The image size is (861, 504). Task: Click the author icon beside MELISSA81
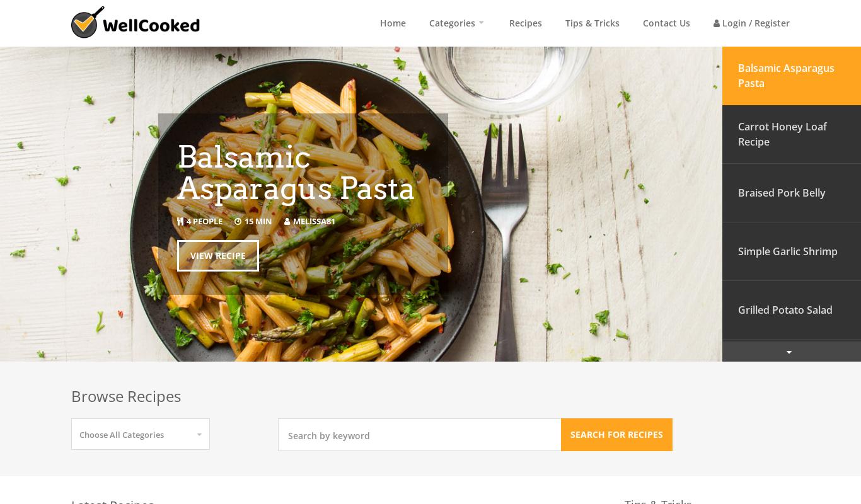287,221
